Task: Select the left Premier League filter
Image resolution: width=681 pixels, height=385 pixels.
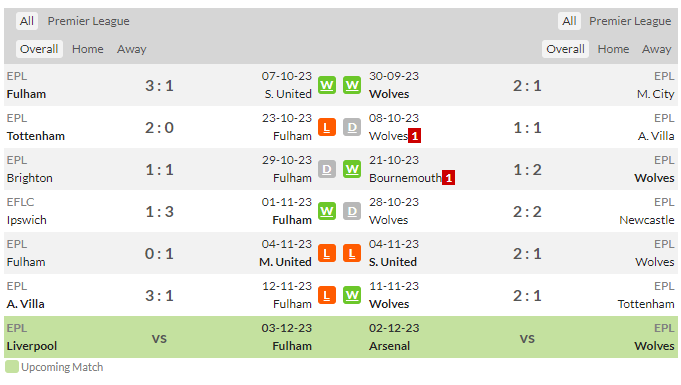Action: point(89,21)
